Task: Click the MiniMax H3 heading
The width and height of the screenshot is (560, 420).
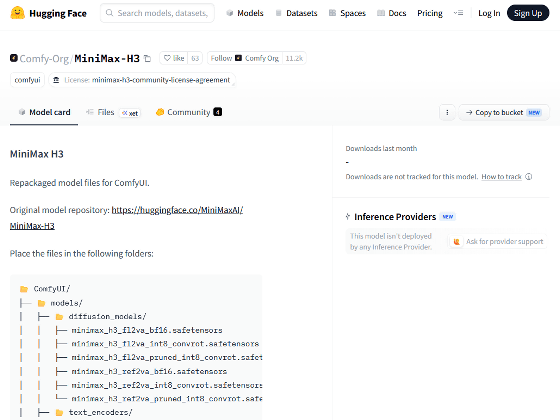Action: (37, 154)
